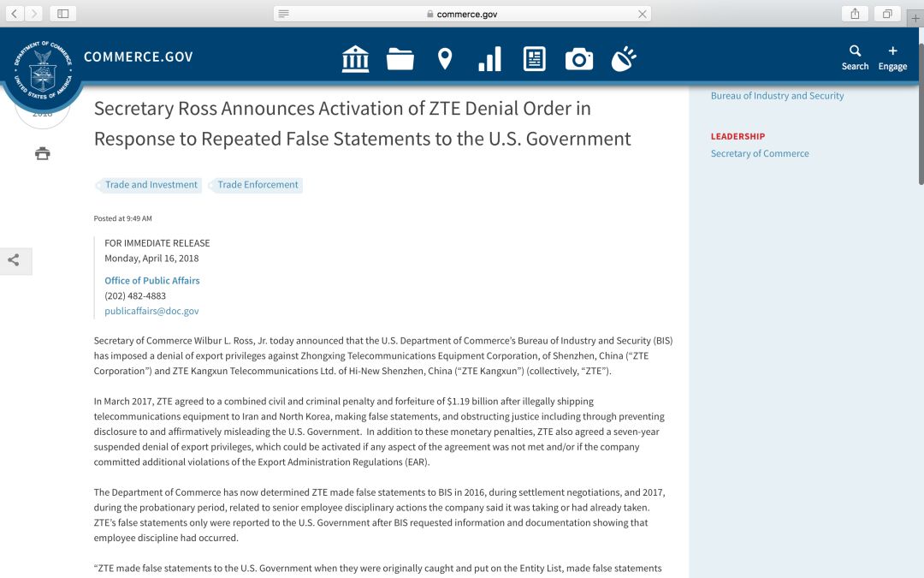Screen dimensions: 924x578
Task: Open the Safari share button
Action: pos(855,14)
